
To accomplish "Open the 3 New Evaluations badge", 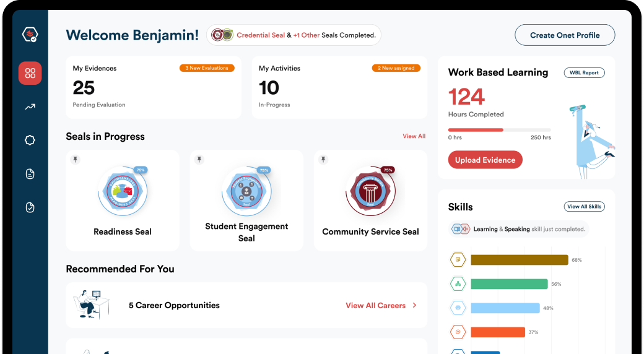I will coord(207,68).
